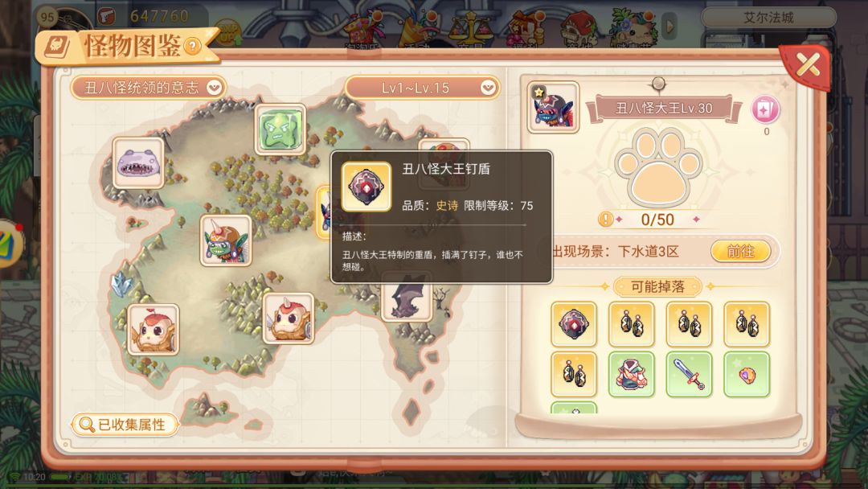
Task: Close the monster encyclopedia with X
Action: (807, 65)
